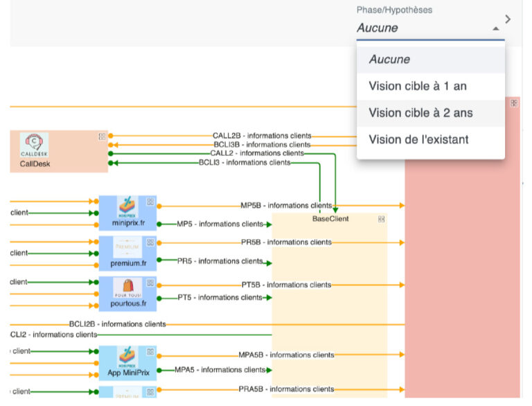Image resolution: width=532 pixels, height=406 pixels.
Task: Click flow label MPA5B - informations clients
Action: click(286, 355)
